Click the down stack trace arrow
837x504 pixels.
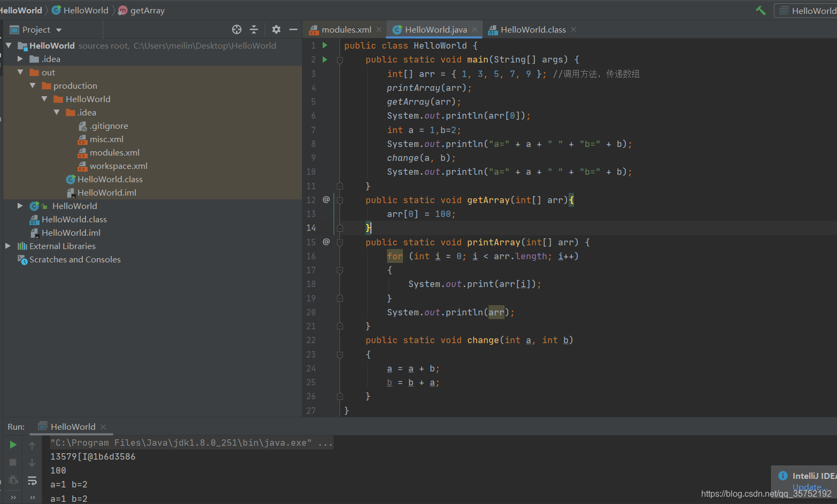coord(32,463)
